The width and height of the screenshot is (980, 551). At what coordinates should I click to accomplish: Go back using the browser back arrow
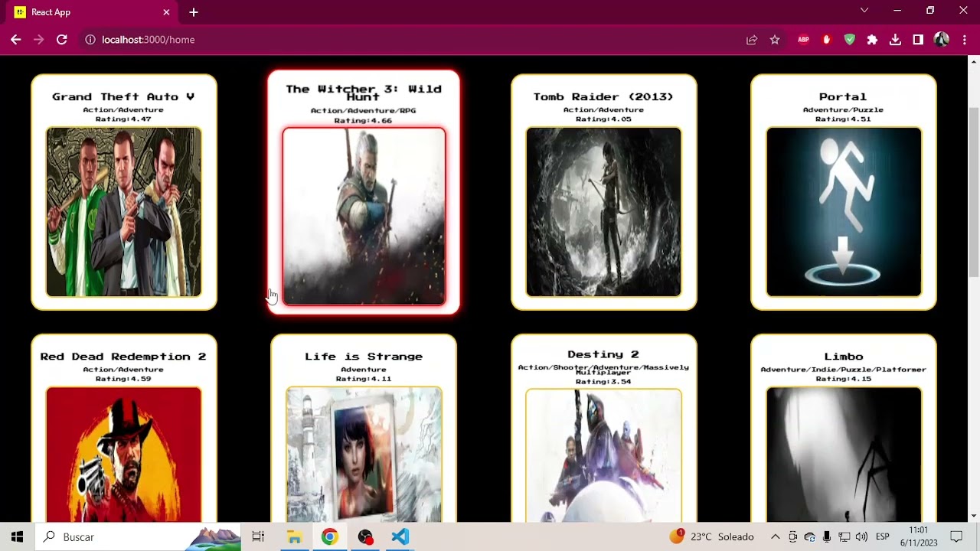[16, 40]
